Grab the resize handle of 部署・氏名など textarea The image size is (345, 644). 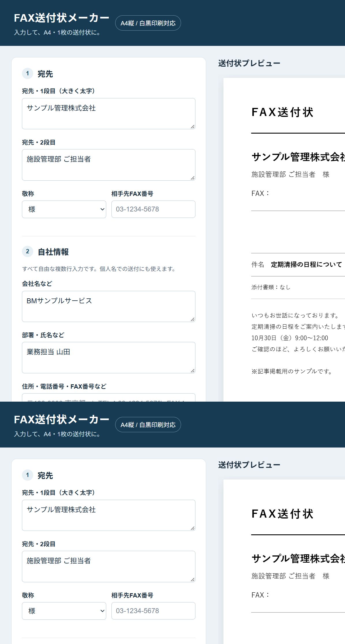point(193,370)
